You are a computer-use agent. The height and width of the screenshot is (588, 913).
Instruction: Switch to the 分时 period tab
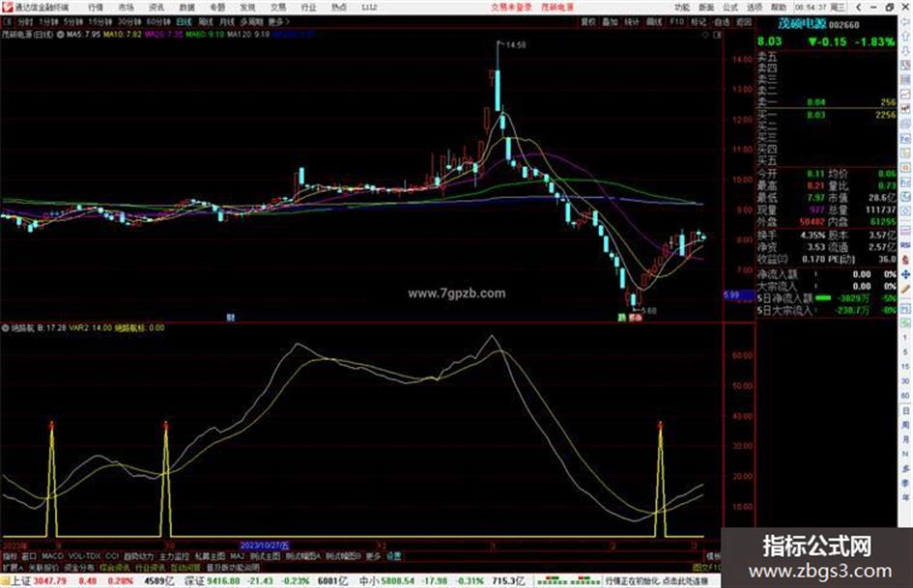click(25, 21)
